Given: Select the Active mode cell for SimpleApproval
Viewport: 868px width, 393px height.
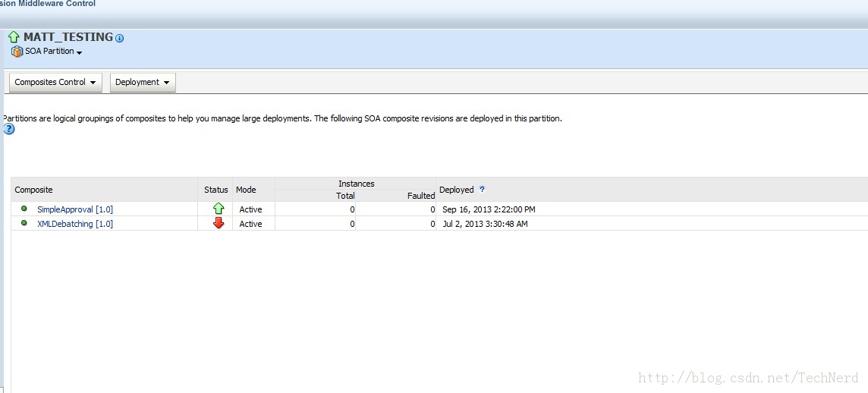Looking at the screenshot, I should (251, 209).
